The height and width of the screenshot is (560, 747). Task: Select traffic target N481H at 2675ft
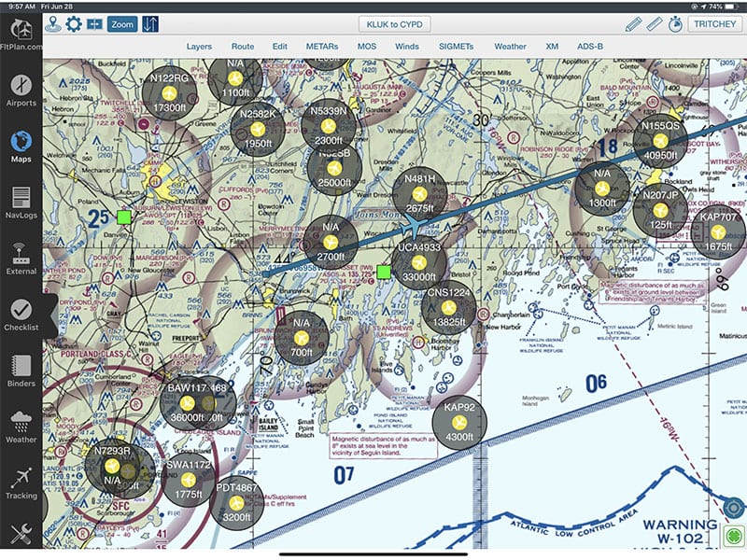tap(419, 194)
